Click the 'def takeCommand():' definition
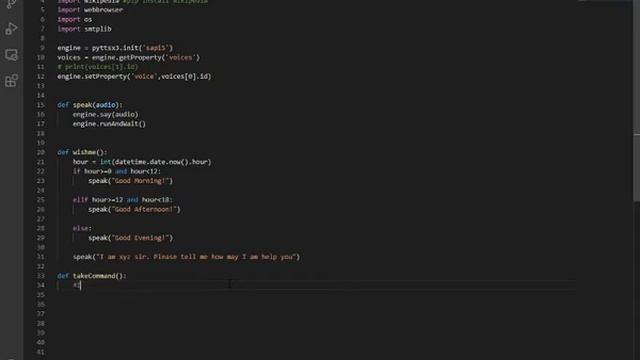 [x=92, y=276]
